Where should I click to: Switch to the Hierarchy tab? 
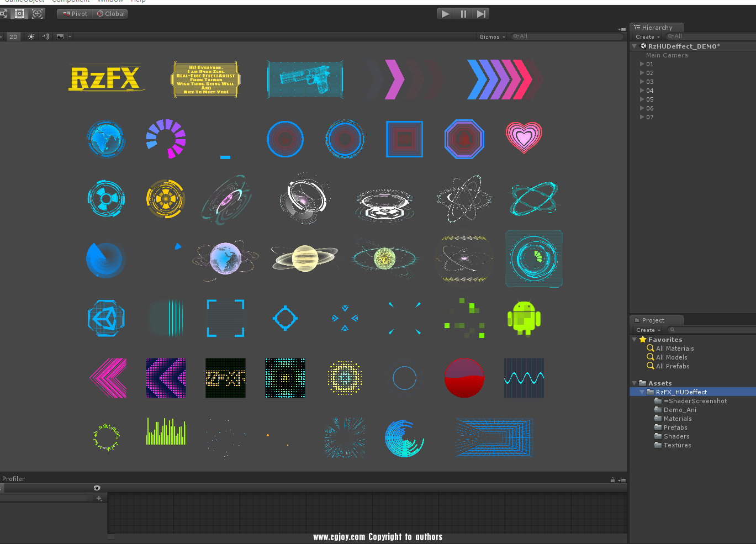657,28
